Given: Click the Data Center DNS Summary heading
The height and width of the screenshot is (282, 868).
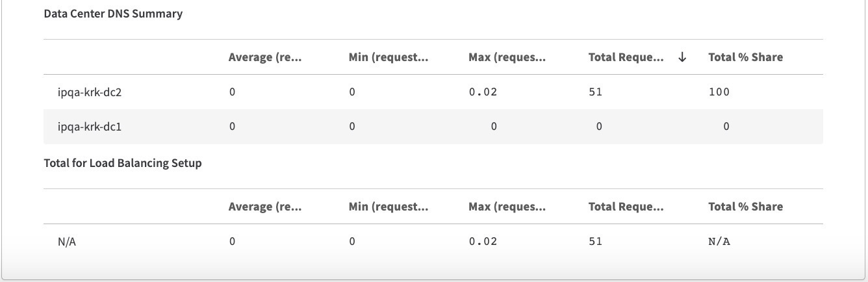Looking at the screenshot, I should (113, 14).
